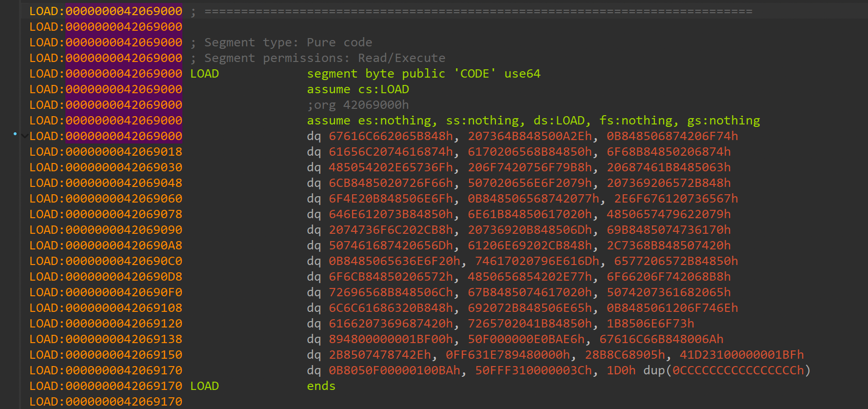Viewport: 868px width, 409px height.
Task: Click address LOAD:00000000420690F0
Action: pyautogui.click(x=106, y=292)
